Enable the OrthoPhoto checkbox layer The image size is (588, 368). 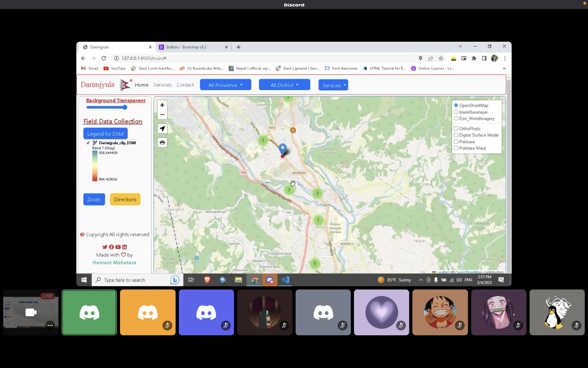[456, 129]
